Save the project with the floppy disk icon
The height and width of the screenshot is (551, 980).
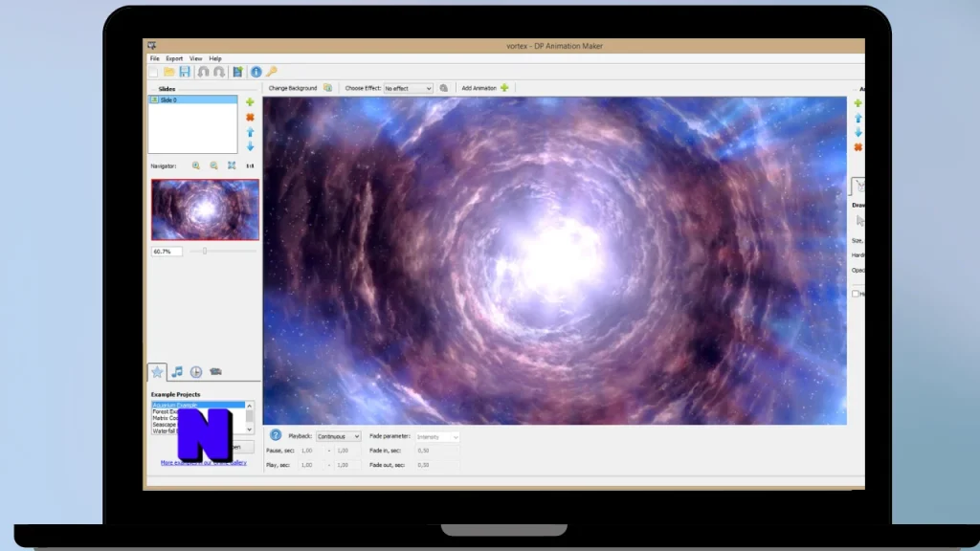pyautogui.click(x=185, y=73)
